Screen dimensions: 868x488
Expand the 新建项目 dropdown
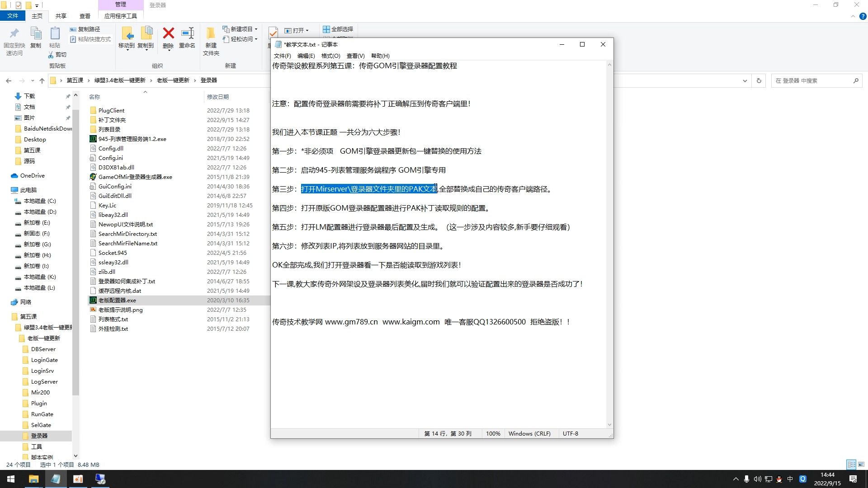[x=255, y=29]
